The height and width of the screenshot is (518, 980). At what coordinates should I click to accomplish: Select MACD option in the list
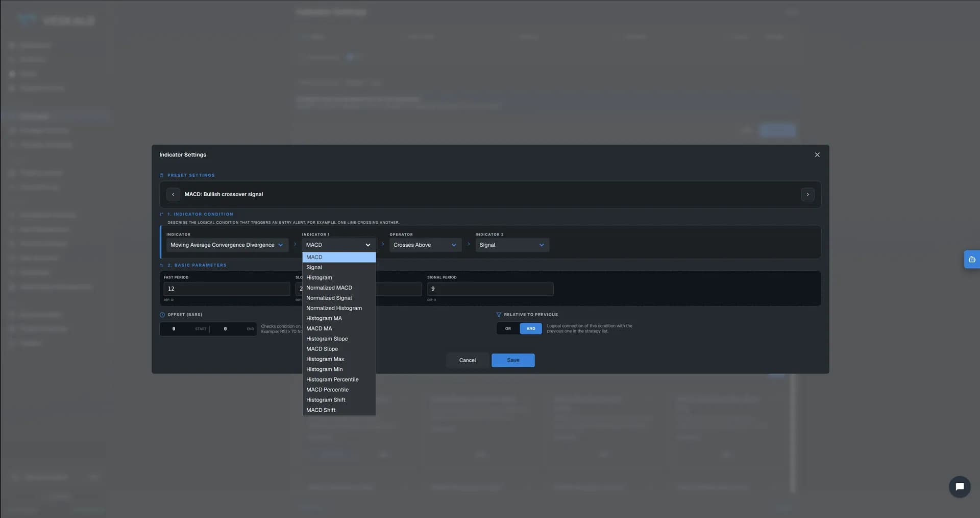click(339, 257)
